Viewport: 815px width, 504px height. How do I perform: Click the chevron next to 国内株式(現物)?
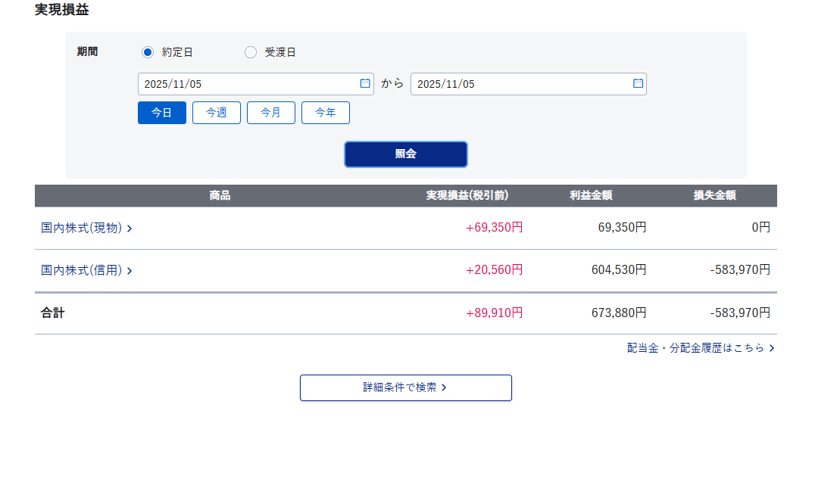(x=130, y=229)
